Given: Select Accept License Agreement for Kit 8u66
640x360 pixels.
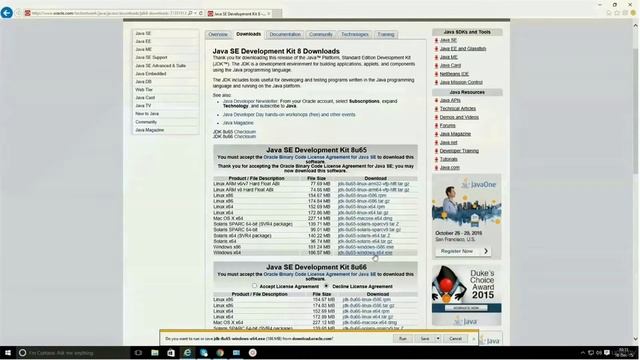Looking at the screenshot, I should click(254, 286).
